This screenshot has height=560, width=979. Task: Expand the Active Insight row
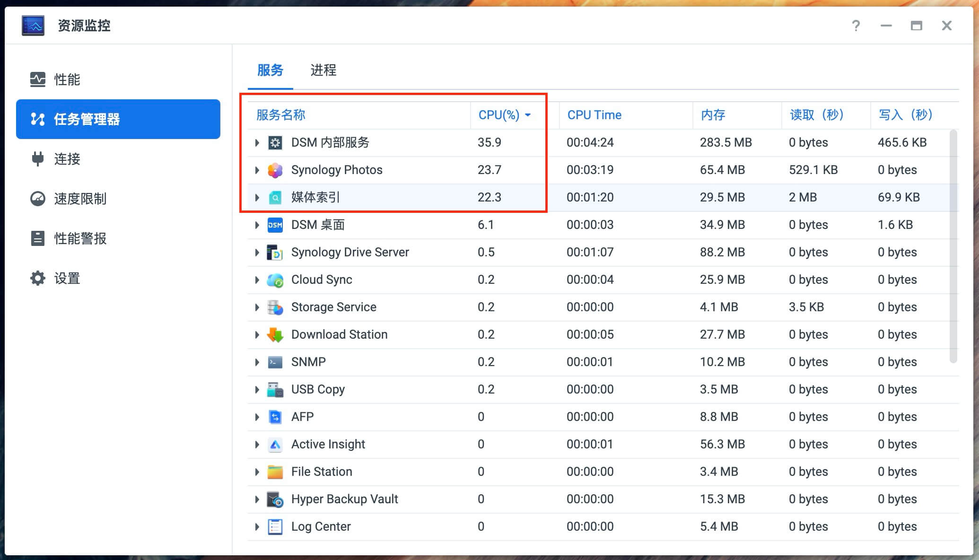point(257,444)
